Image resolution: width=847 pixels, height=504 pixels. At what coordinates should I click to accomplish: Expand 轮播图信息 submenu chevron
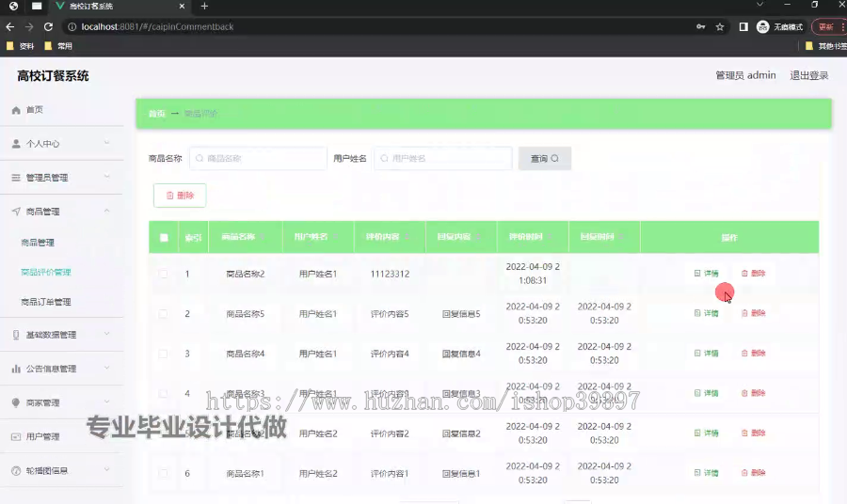click(106, 470)
